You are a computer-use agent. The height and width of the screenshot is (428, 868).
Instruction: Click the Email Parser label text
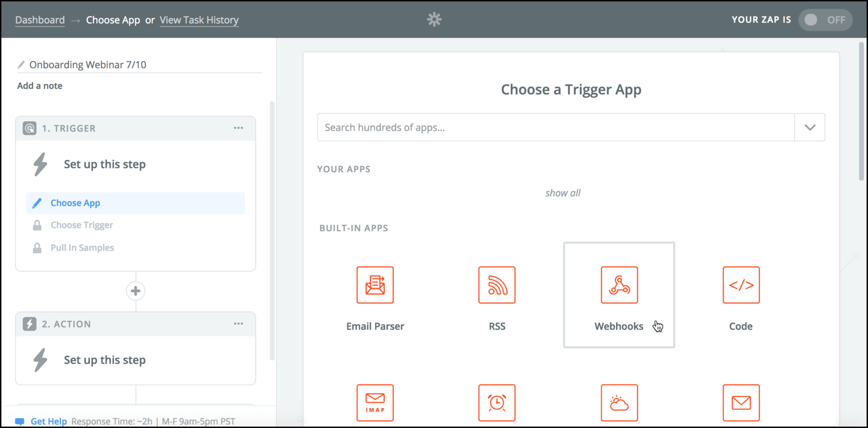point(375,326)
